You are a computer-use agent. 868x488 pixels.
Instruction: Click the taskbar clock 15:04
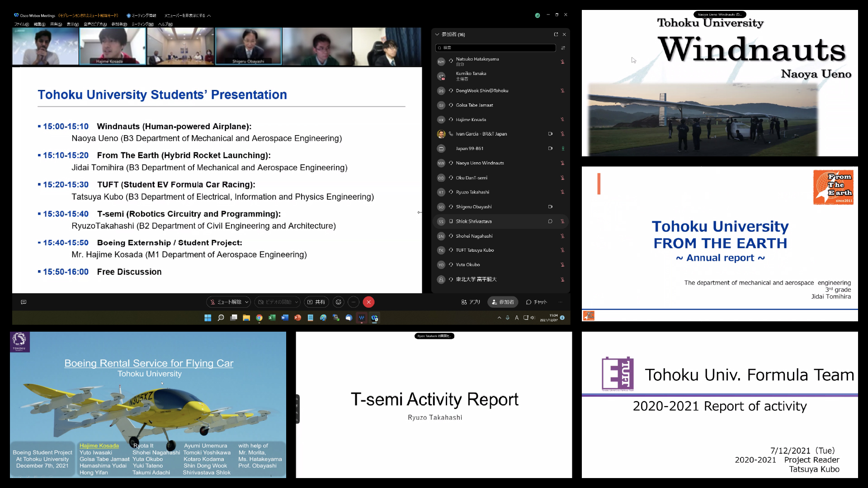pos(549,318)
